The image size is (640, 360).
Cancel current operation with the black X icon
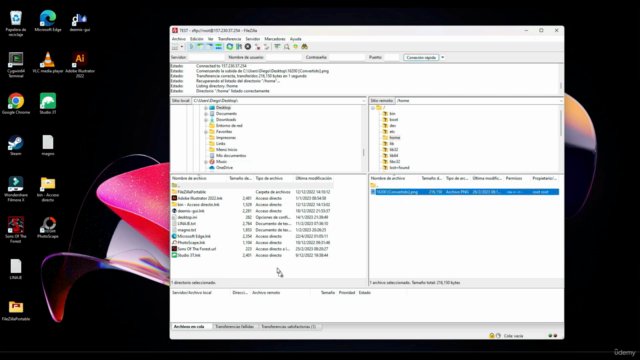click(248, 47)
